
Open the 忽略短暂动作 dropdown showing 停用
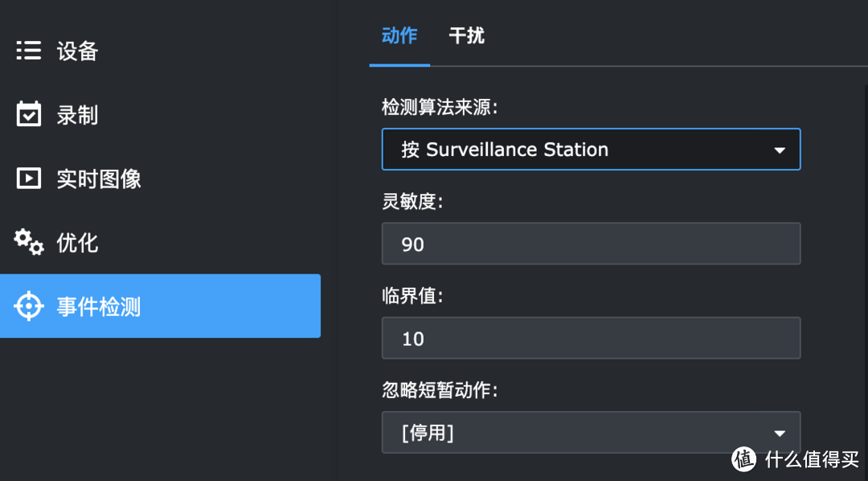591,432
